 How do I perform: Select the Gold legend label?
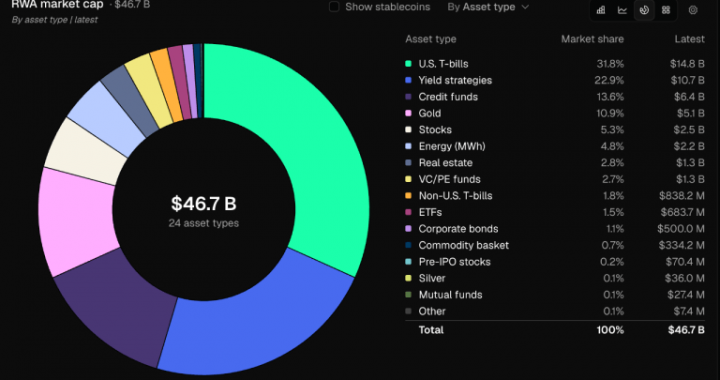[x=430, y=113]
